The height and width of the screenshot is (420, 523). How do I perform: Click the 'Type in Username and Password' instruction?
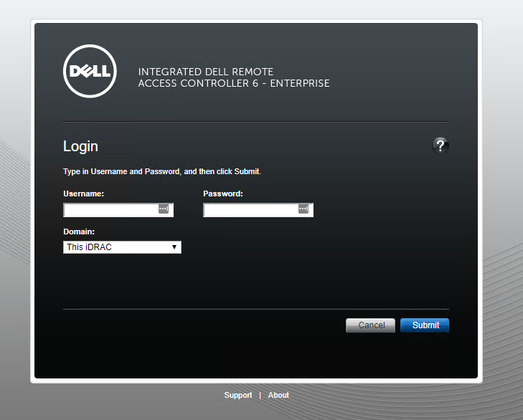coord(161,171)
